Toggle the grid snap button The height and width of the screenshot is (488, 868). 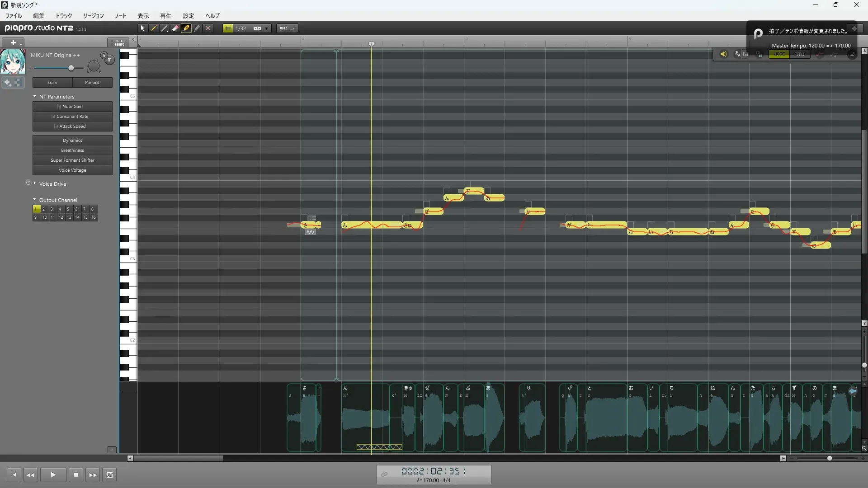[228, 28]
